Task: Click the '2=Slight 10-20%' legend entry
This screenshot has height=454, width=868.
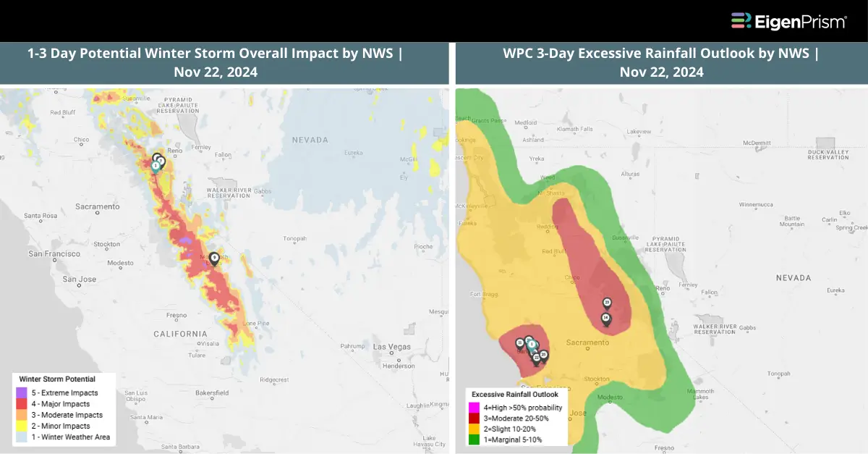Action: [x=510, y=429]
